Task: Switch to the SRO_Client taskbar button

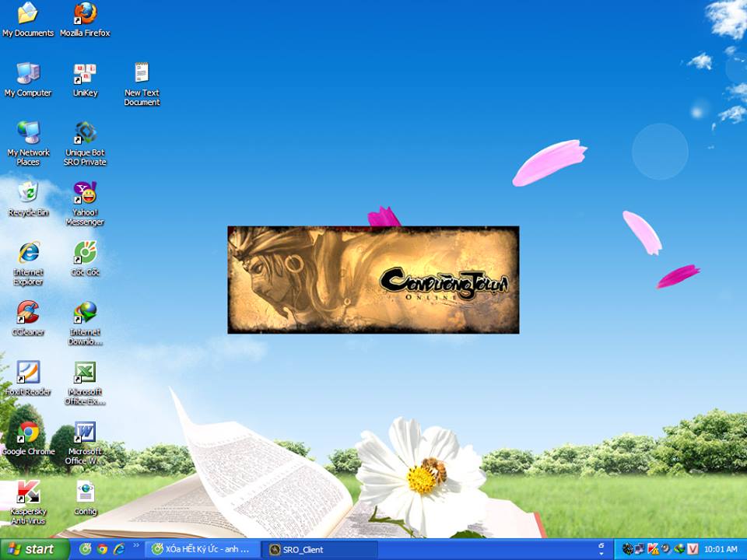Action: click(320, 550)
